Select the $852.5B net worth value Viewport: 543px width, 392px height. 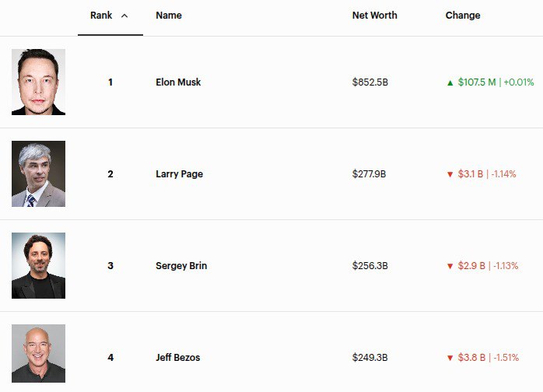point(370,82)
